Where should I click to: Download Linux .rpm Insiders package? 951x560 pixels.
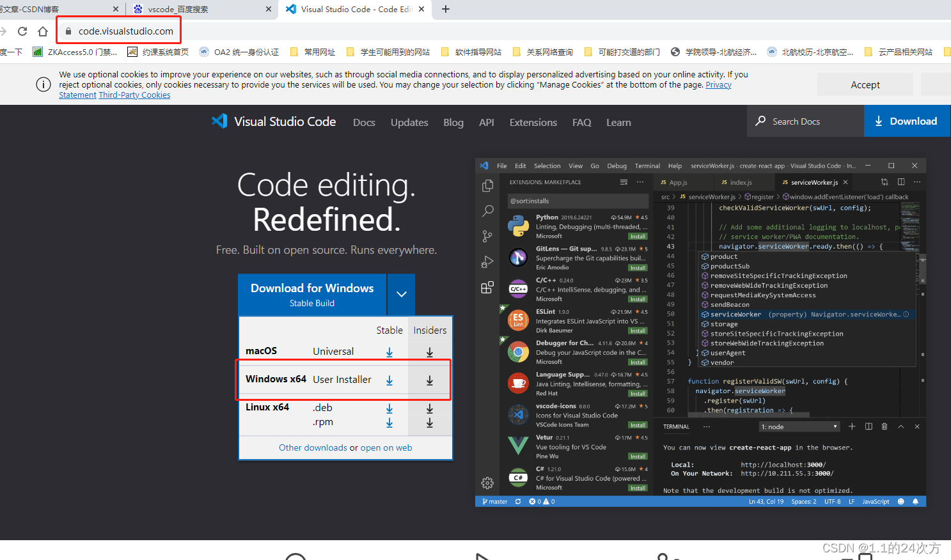430,423
